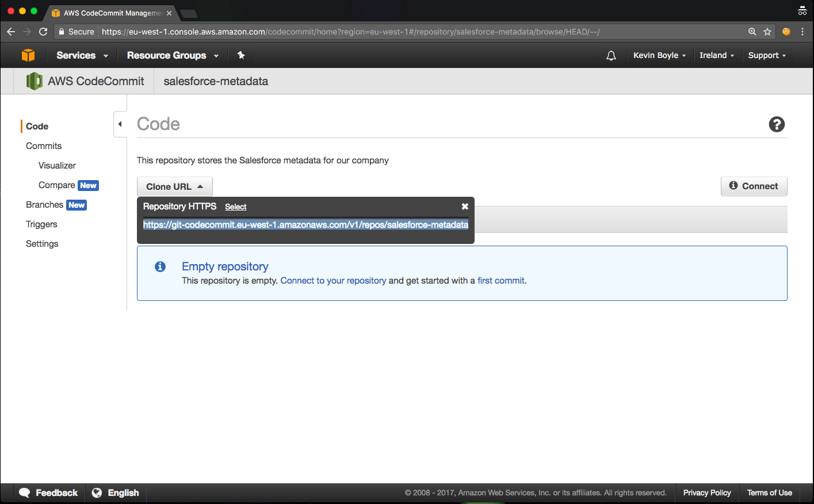Click the globe icon beside English
Screen dimensions: 814x504
pyautogui.click(x=97, y=492)
